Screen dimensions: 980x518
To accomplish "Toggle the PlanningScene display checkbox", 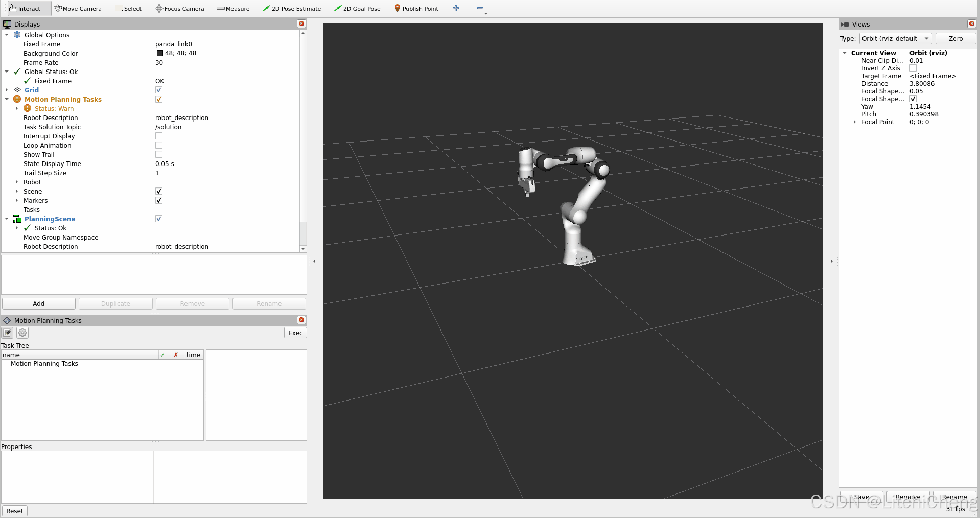I will point(159,219).
